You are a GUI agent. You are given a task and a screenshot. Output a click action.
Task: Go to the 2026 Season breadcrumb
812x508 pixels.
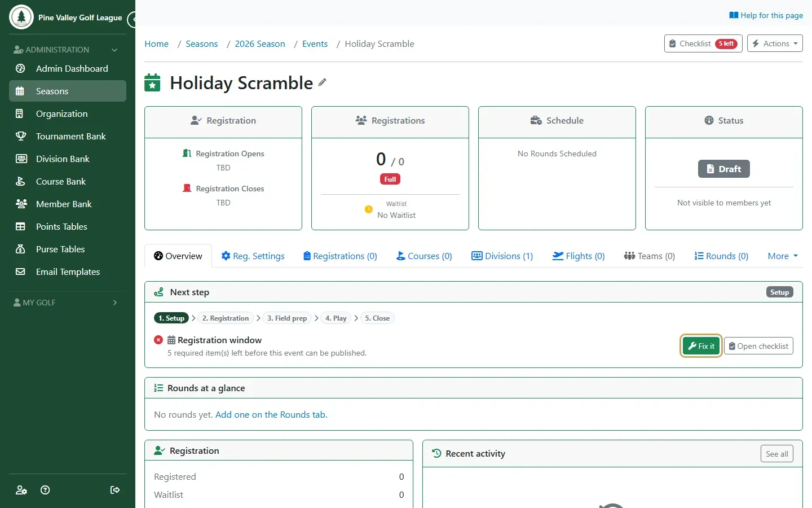point(260,44)
